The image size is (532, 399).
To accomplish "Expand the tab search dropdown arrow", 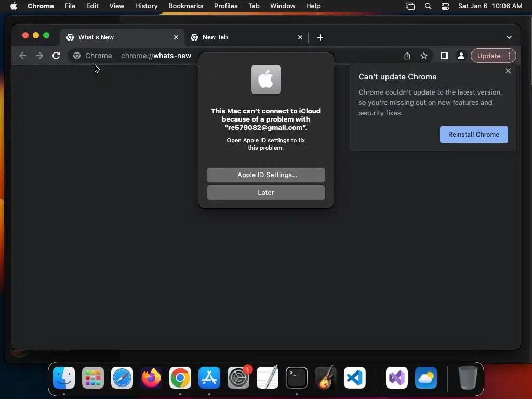I will (x=509, y=37).
